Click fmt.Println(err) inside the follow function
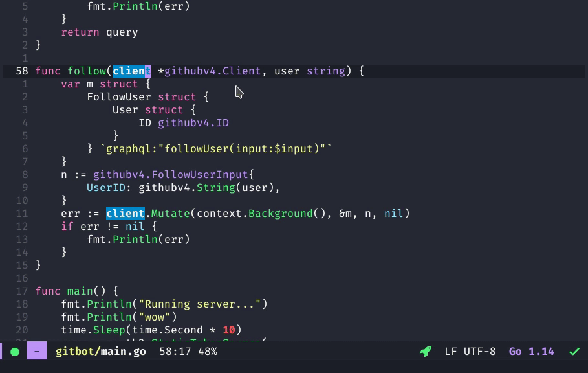The height and width of the screenshot is (373, 588). [x=138, y=239]
